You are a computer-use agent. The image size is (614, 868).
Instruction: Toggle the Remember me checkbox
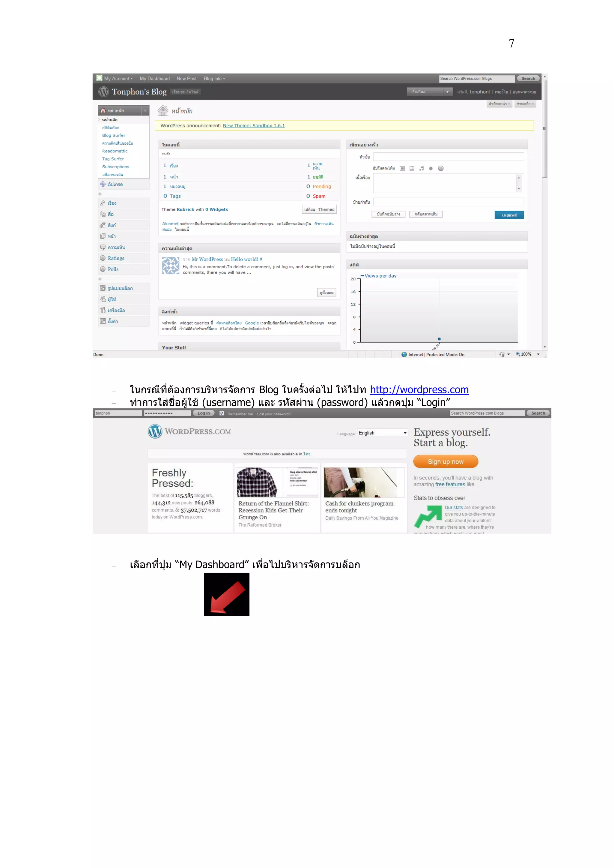[222, 413]
